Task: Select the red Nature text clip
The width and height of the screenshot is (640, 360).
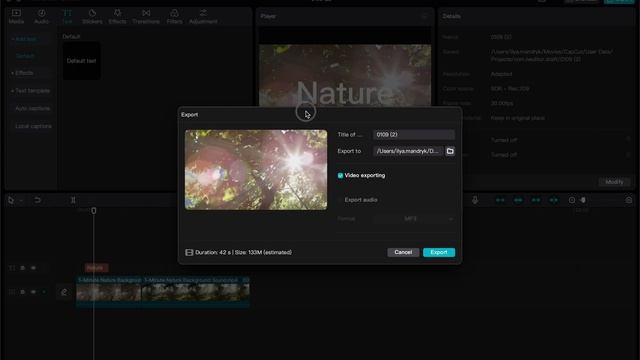Action: 96,268
